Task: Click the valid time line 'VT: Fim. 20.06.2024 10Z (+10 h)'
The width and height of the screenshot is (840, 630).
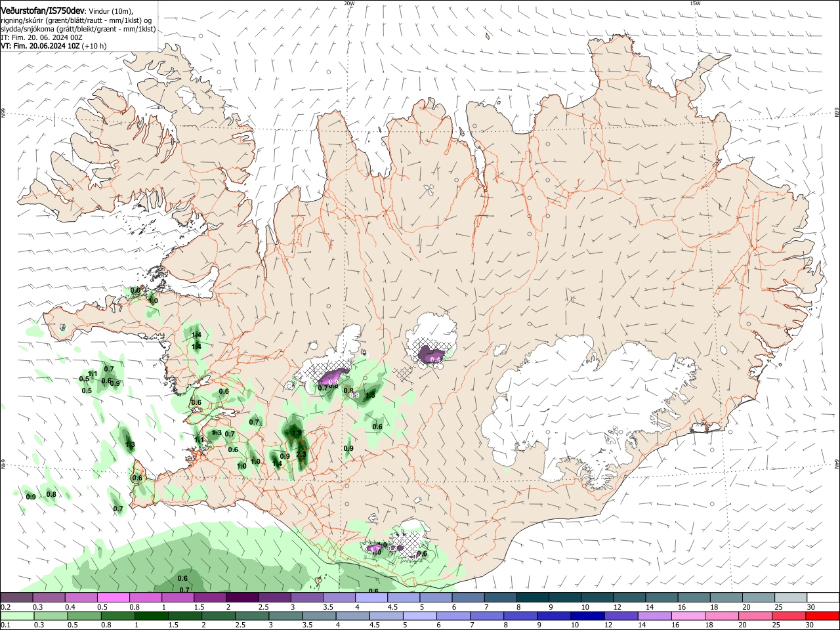Action: (54, 47)
